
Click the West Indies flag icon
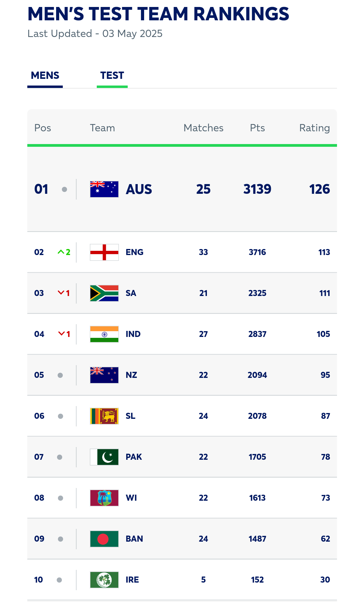tap(104, 498)
